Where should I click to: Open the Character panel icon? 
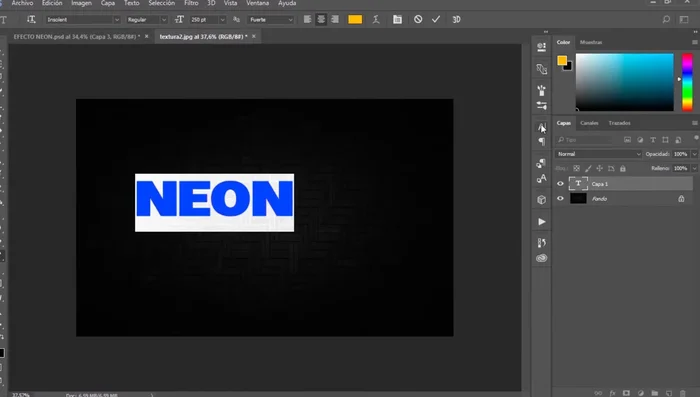(542, 127)
